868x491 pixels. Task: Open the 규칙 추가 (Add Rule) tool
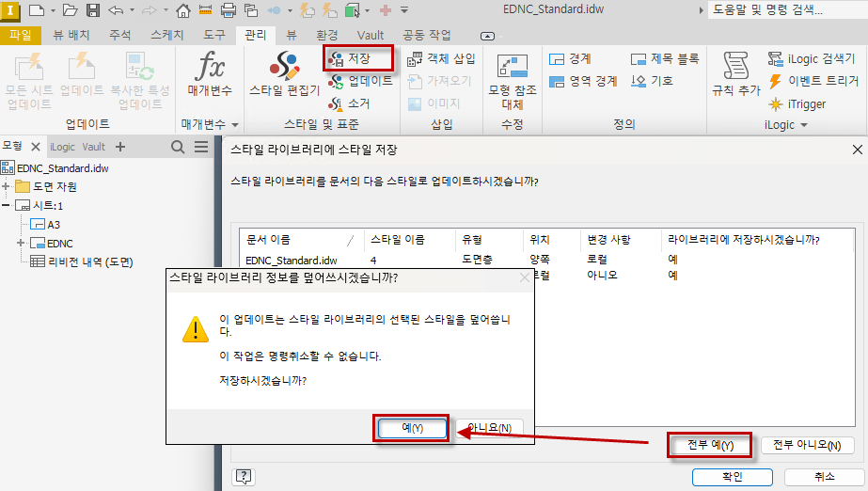pos(735,68)
